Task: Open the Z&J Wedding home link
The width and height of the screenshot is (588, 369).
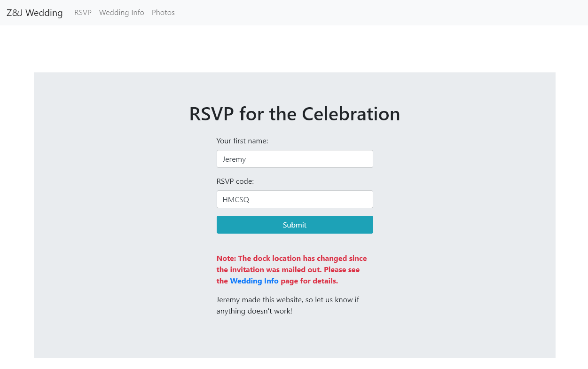Action: (x=34, y=13)
